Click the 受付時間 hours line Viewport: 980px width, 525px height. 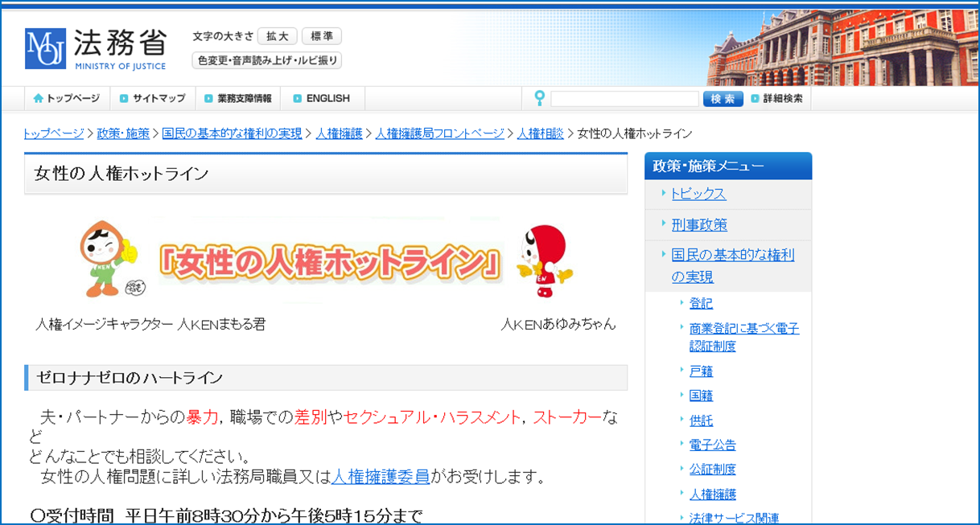pyautogui.click(x=225, y=515)
